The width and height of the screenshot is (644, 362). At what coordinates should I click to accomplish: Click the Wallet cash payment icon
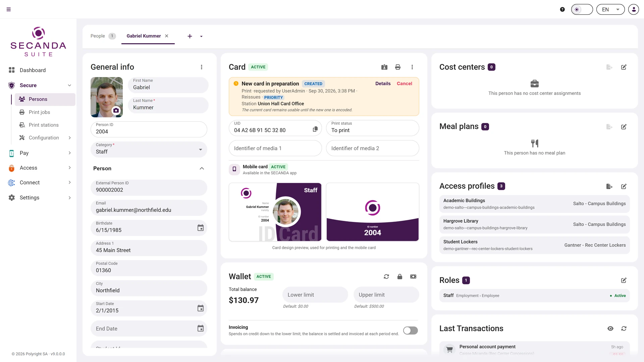[x=413, y=277]
